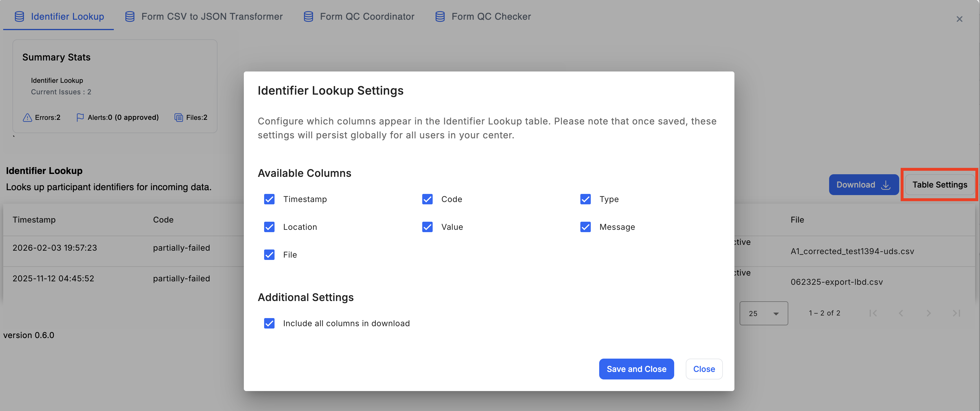Click the Form QC Coordinator database icon
The image size is (980, 411).
[x=308, y=16]
